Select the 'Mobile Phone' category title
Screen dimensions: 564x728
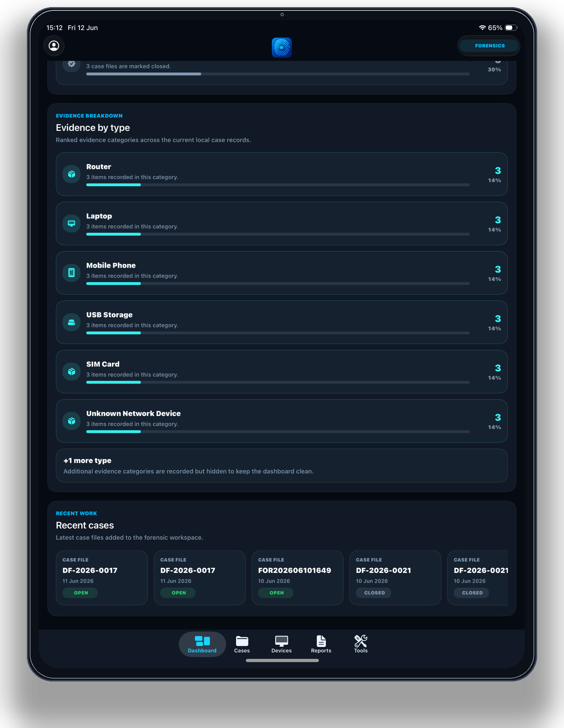coord(111,265)
